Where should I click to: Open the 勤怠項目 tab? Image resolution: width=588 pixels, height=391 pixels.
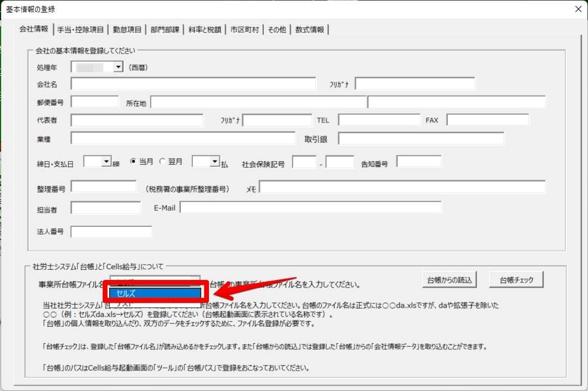127,29
